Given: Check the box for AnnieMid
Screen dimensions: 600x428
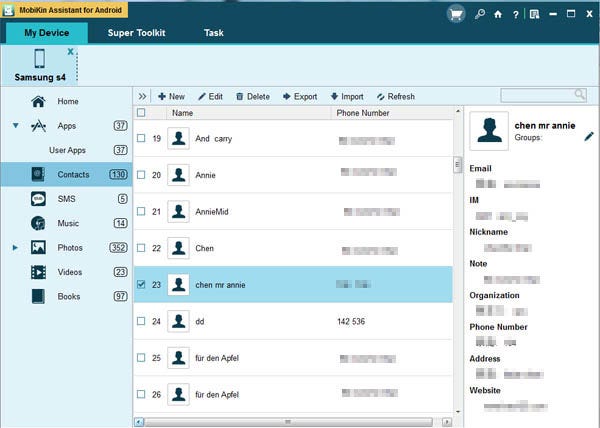Looking at the screenshot, I should coord(141,211).
